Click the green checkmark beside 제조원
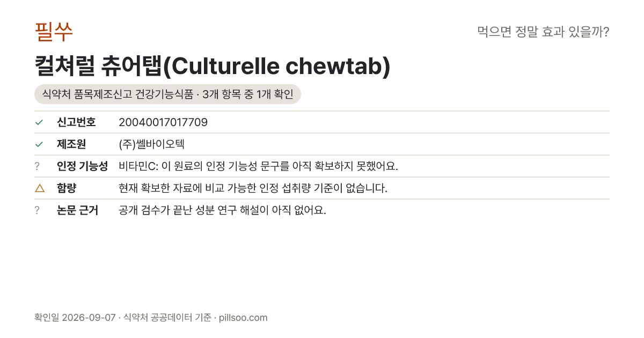Viewport: 644px width, 338px height. (x=39, y=144)
